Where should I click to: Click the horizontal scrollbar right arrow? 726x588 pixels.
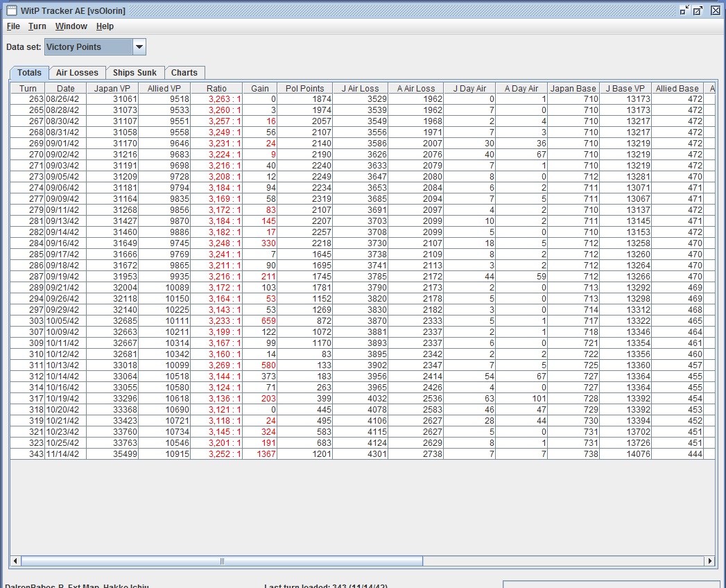tap(710, 561)
